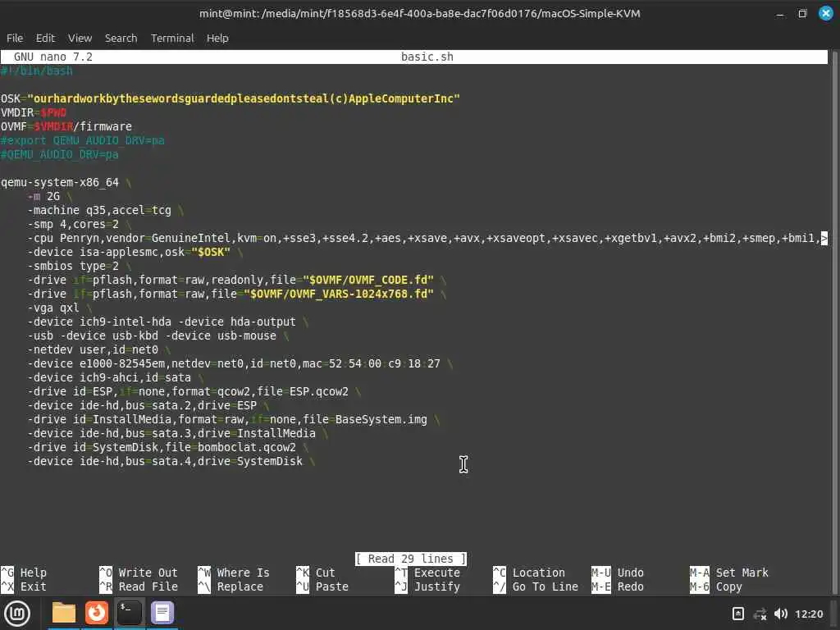Viewport: 840px width, 630px height.
Task: Click the 'file=bomboclat.qcow2' drive line
Action: click(x=167, y=447)
